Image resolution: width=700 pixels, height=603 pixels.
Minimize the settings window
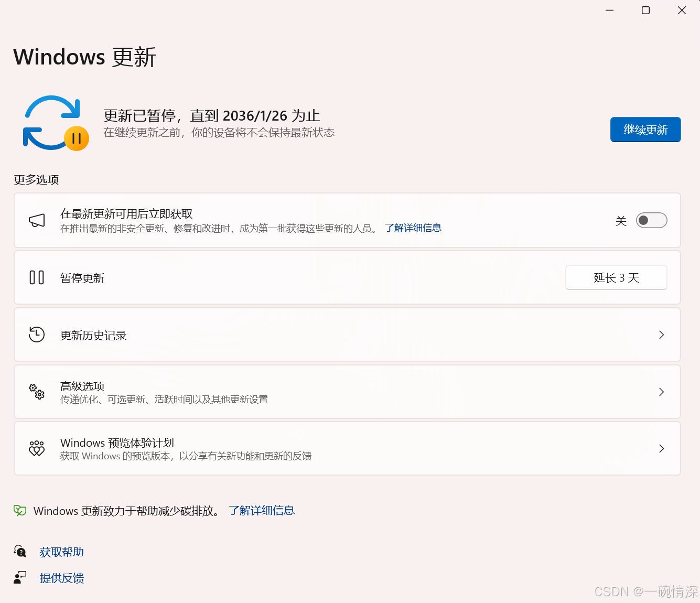[609, 10]
